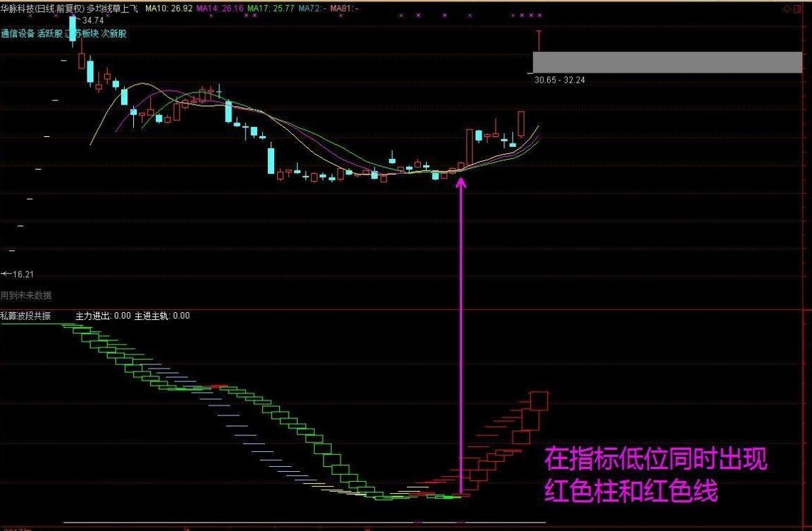Select the MA14: 26.16 indicator label

click(x=220, y=9)
